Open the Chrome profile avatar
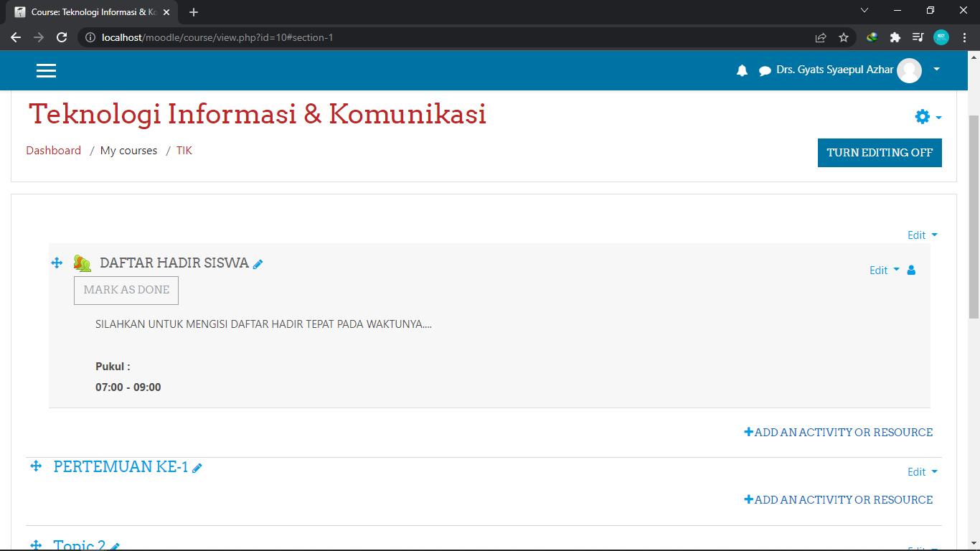The width and height of the screenshot is (980, 551). 941,37
